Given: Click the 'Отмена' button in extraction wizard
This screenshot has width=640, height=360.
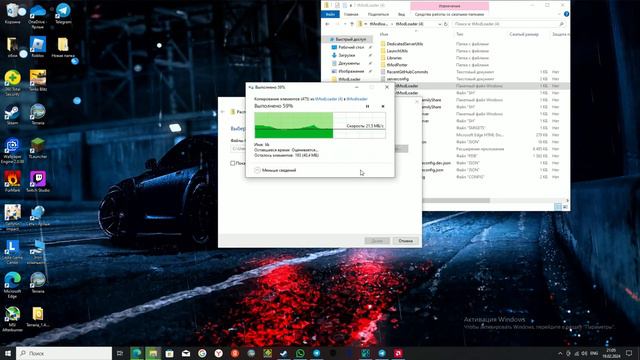Looking at the screenshot, I should coord(405,241).
